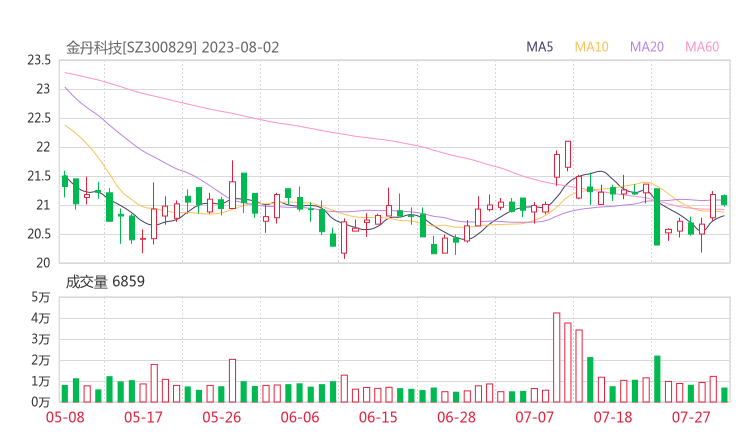Click the 06-15 date axis label

pyautogui.click(x=378, y=417)
